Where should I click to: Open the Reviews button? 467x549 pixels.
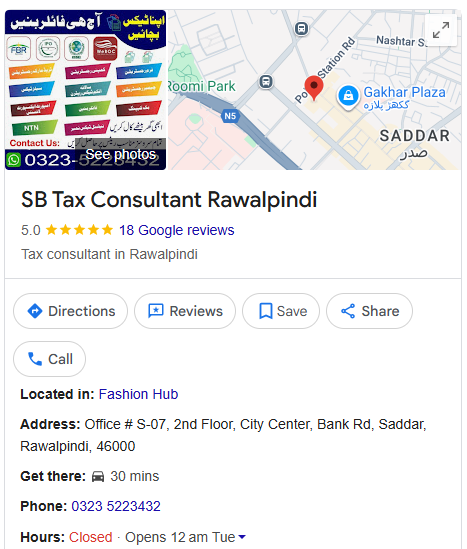coord(185,311)
